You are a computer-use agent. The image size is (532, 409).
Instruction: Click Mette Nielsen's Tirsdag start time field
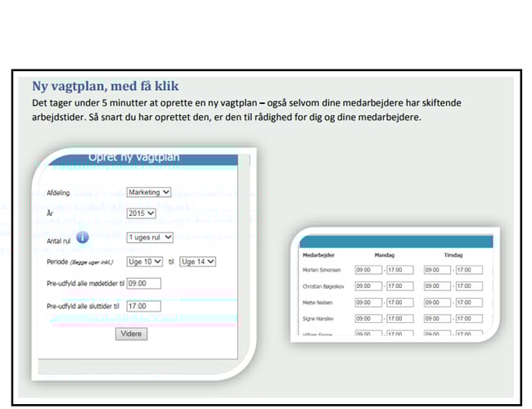[x=437, y=303]
